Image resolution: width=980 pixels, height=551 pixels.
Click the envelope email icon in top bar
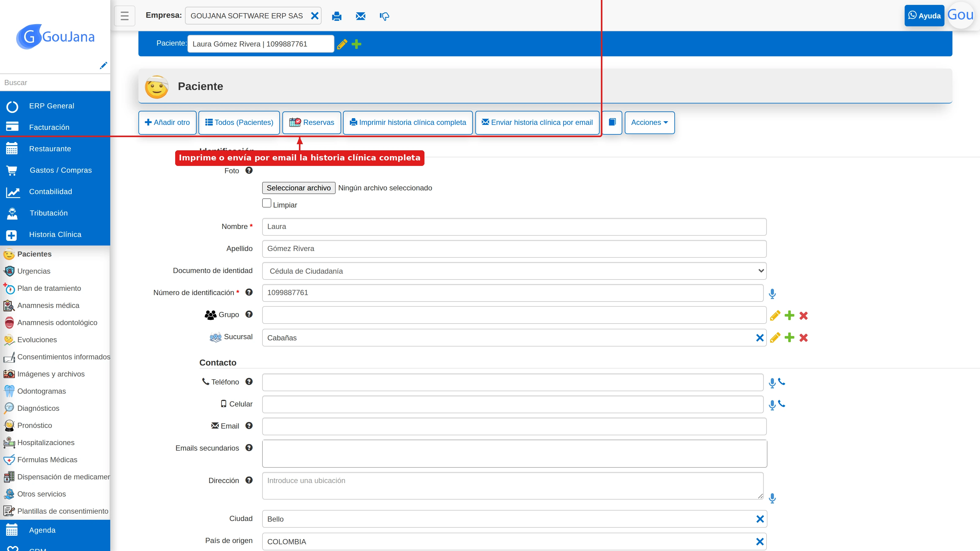pyautogui.click(x=361, y=16)
